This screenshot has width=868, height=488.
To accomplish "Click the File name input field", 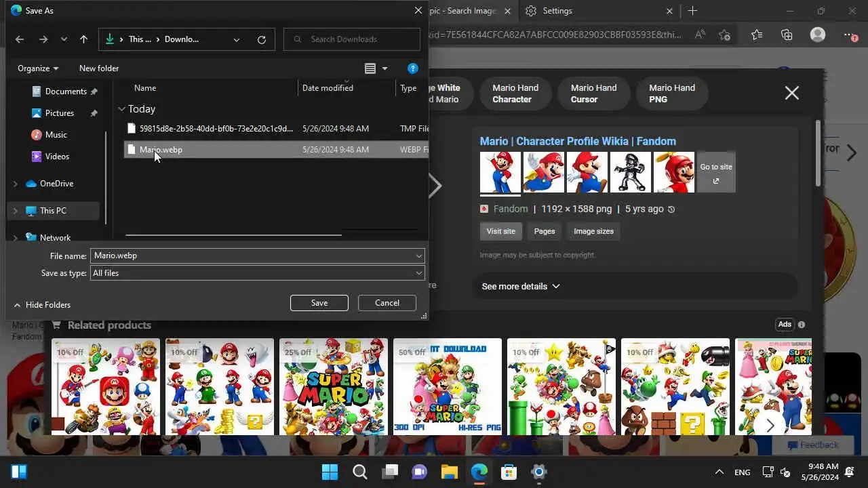I will 253,256.
